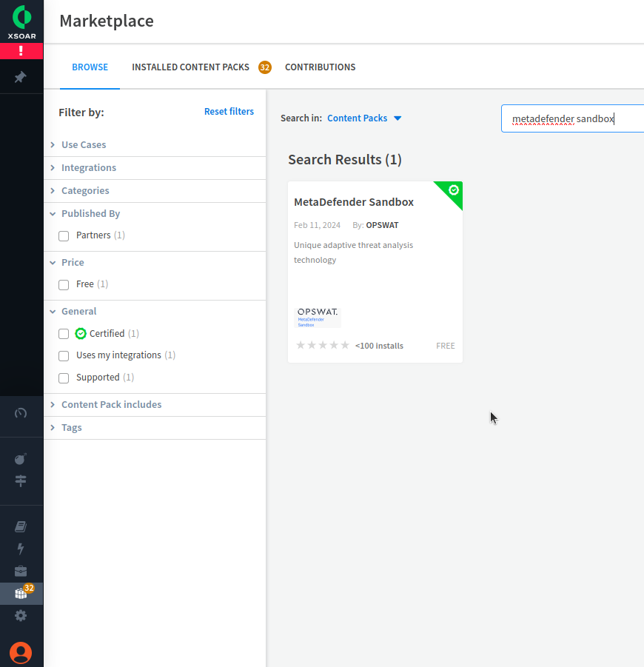The image size is (644, 667).
Task: Click the OPSWAT author name on the card
Action: click(x=383, y=225)
